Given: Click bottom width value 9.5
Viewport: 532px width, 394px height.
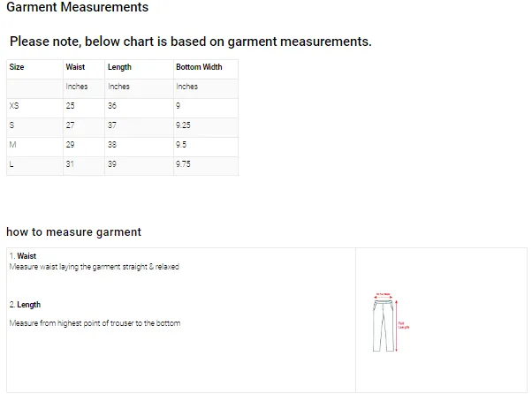Looking at the screenshot, I should [181, 145].
